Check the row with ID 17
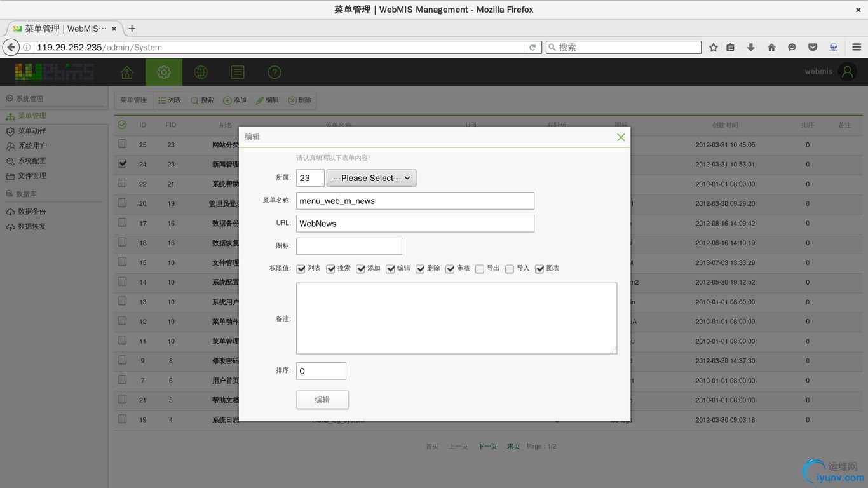Image resolution: width=868 pixels, height=488 pixels. (x=122, y=222)
